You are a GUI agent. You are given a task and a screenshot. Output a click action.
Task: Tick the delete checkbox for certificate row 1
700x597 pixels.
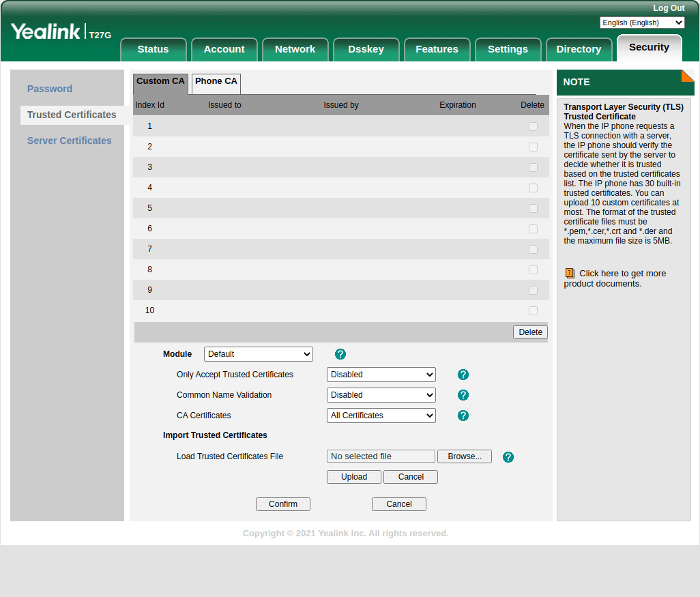(x=533, y=127)
